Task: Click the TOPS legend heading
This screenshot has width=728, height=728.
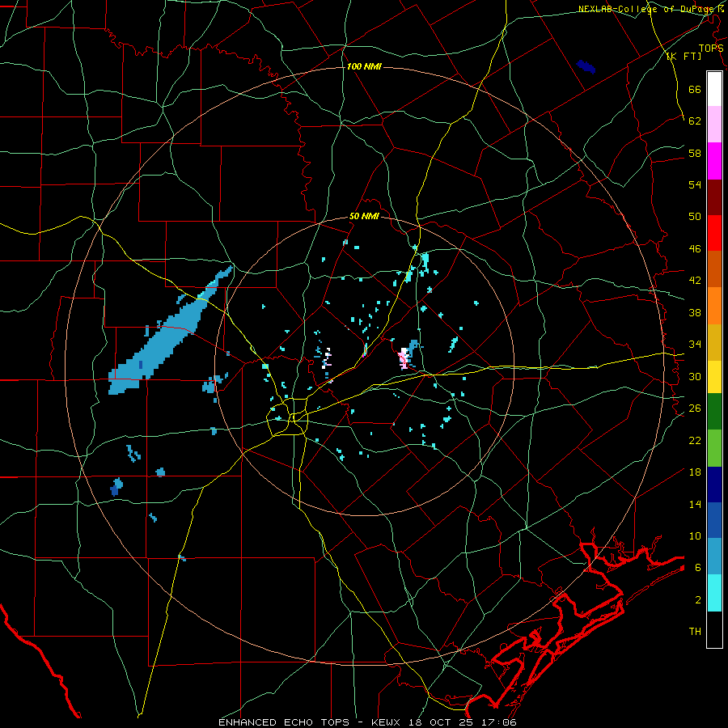Action: 711,48
